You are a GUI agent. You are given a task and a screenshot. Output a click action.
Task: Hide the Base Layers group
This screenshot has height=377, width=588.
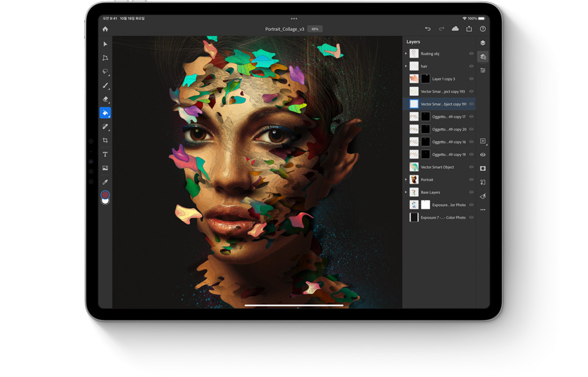(x=472, y=192)
